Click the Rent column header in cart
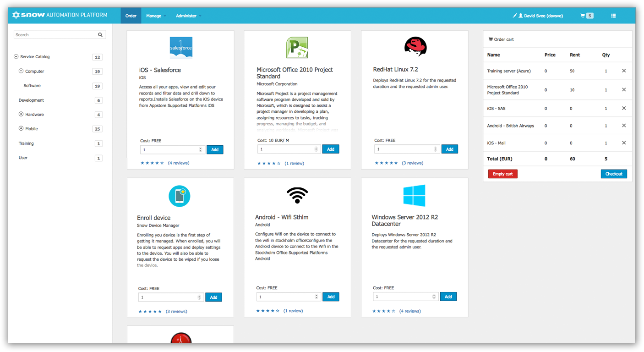The width and height of the screenshot is (644, 352). (x=575, y=55)
